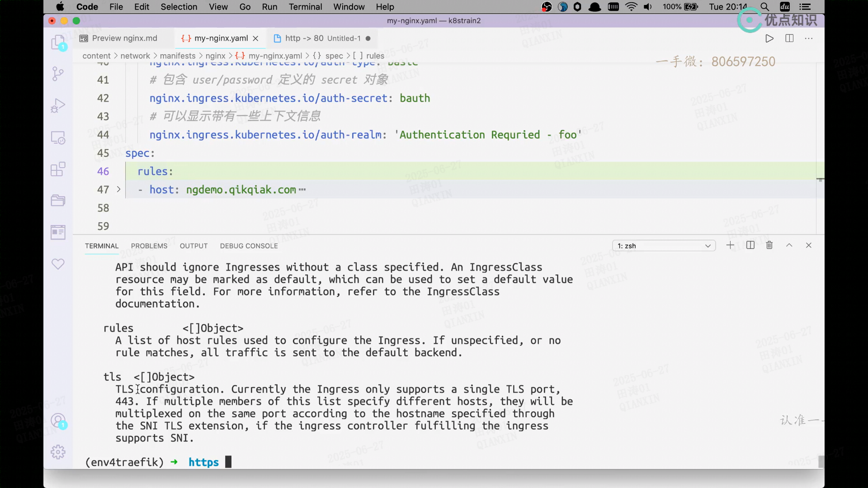Kill terminal with the trash icon

(x=769, y=245)
